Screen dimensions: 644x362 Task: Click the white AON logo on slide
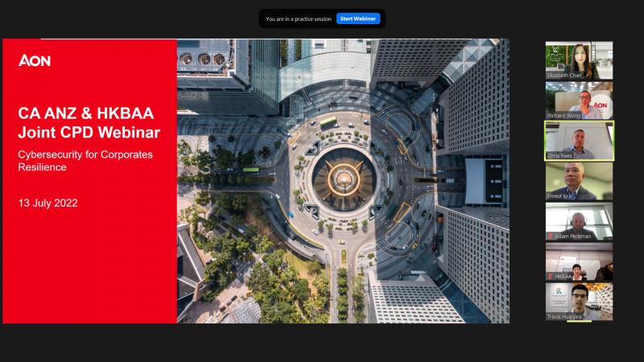tap(35, 60)
